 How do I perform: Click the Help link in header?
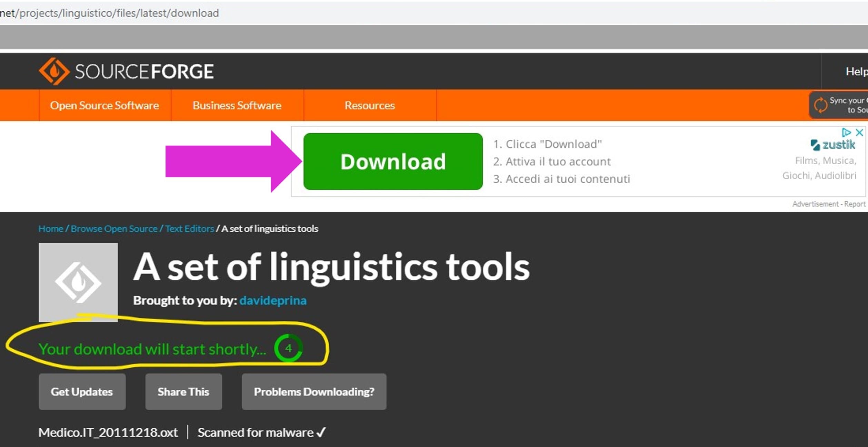pyautogui.click(x=856, y=71)
